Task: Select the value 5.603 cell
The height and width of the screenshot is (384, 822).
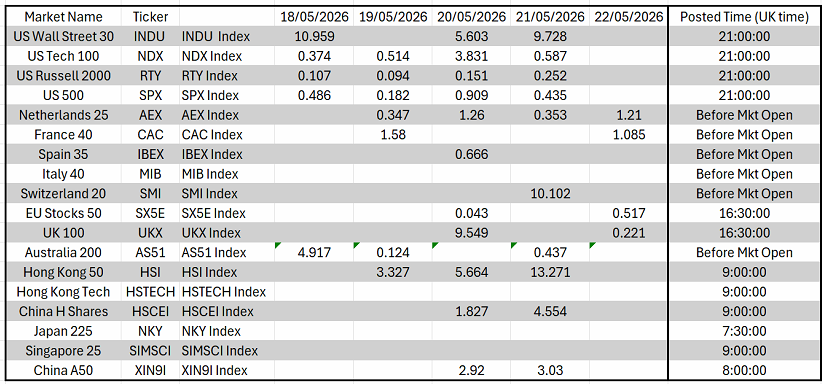Action: (x=472, y=37)
